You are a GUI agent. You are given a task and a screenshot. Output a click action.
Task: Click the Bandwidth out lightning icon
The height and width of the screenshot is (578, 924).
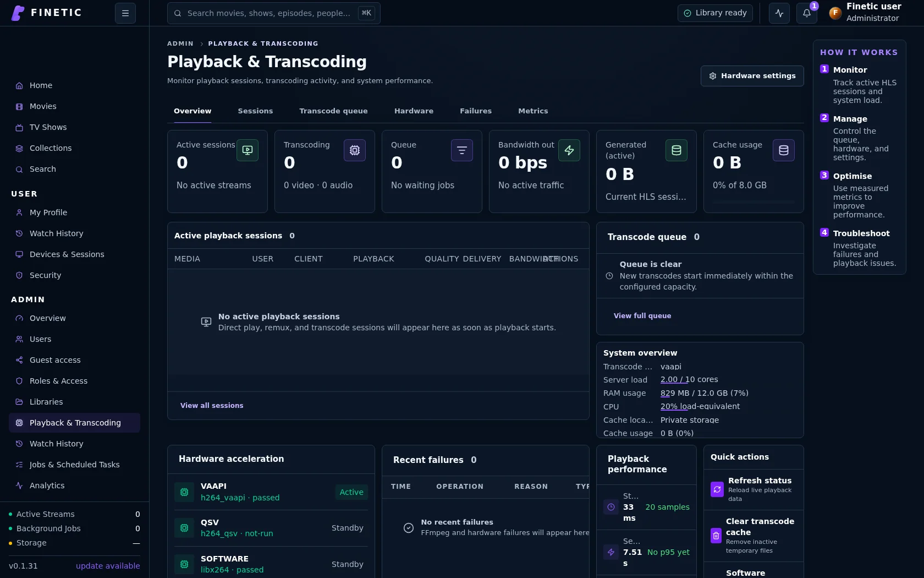pos(569,150)
